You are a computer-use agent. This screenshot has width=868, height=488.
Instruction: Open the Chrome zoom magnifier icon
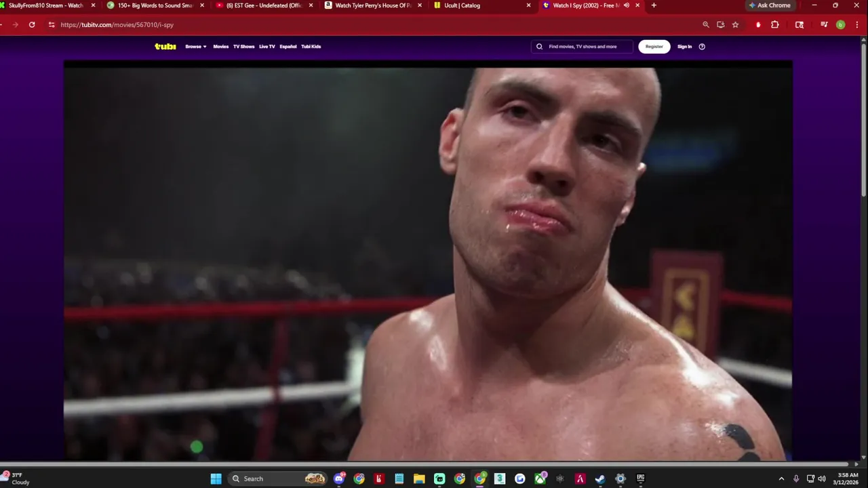pyautogui.click(x=706, y=24)
